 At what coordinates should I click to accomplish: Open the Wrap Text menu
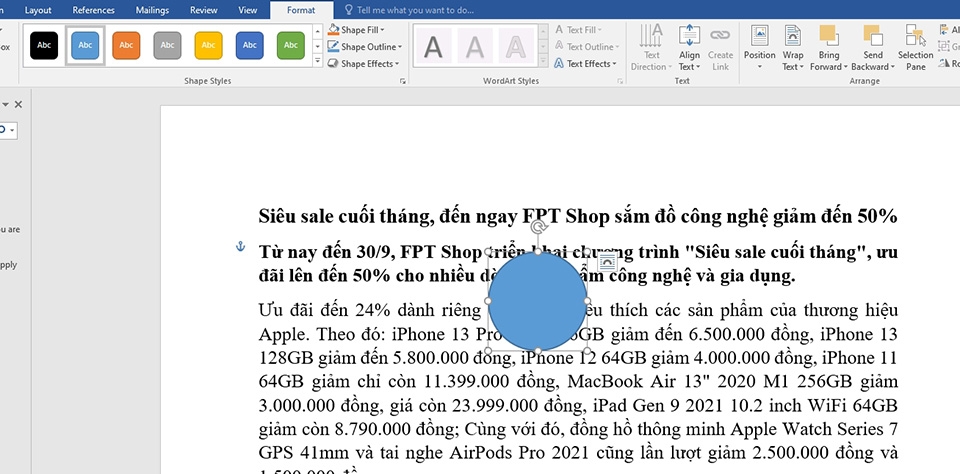[x=793, y=48]
